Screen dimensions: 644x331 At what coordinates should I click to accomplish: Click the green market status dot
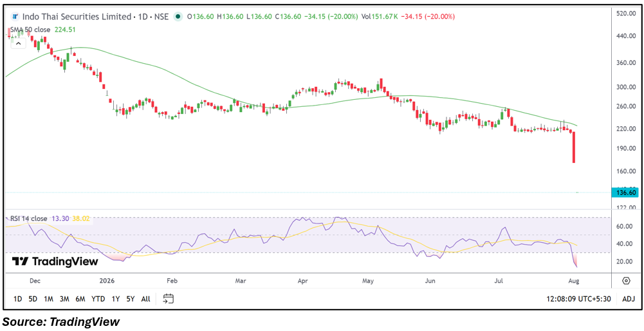coord(178,17)
